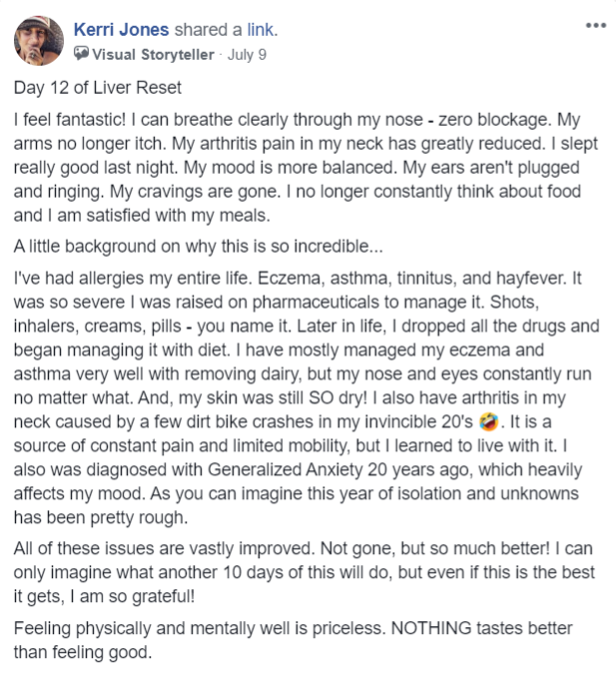Click the "A little background on why" line
Image resolution: width=616 pixels, height=674 pixels.
coord(198,247)
